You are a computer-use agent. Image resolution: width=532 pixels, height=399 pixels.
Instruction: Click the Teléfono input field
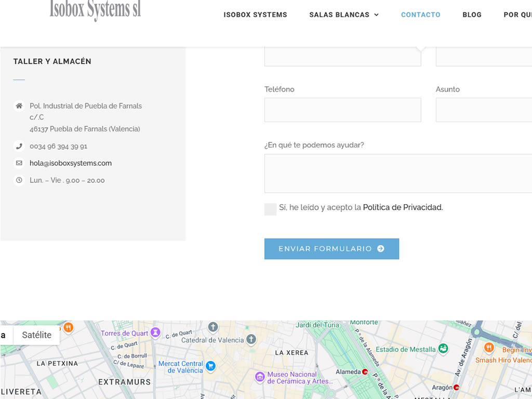[x=342, y=110]
